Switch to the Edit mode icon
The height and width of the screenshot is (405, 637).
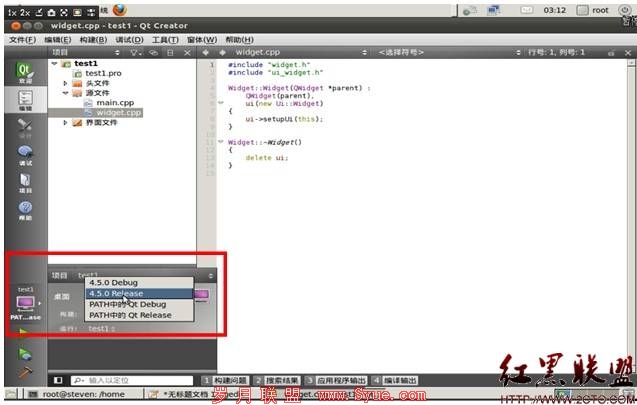[25, 100]
